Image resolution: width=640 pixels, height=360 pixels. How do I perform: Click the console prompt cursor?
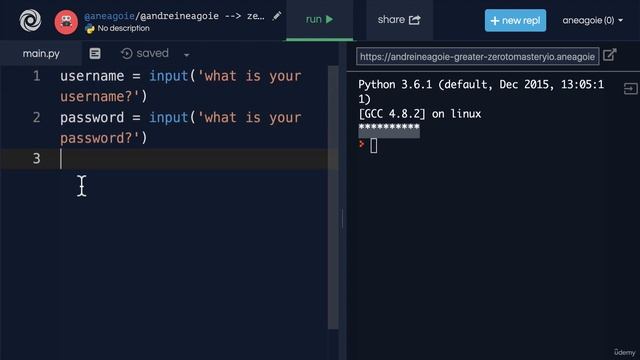[373, 146]
